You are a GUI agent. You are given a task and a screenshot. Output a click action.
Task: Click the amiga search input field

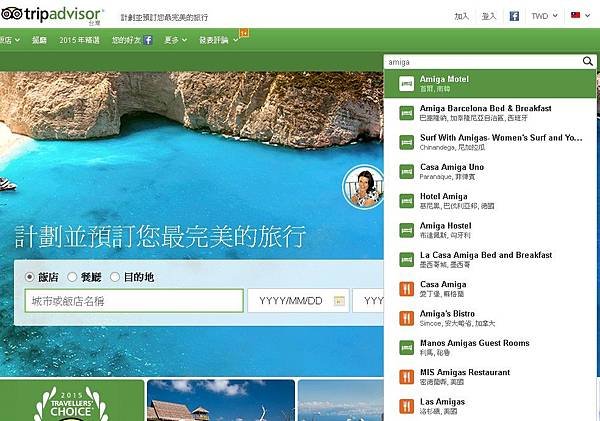tap(483, 62)
